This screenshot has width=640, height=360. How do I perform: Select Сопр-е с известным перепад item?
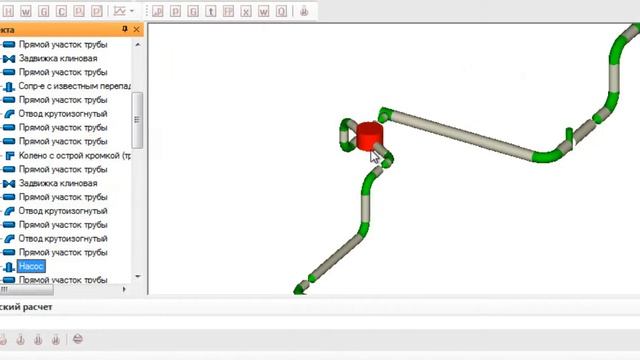[75, 86]
